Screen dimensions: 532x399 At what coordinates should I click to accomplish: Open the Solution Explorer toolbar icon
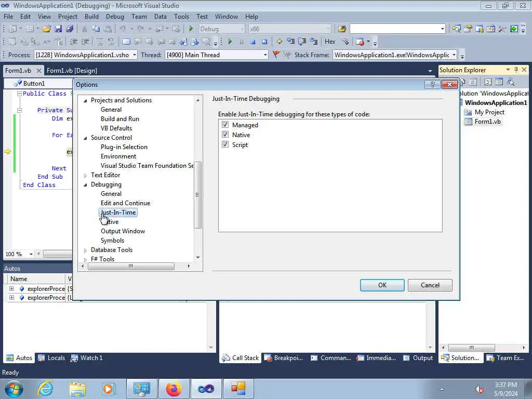click(x=456, y=29)
